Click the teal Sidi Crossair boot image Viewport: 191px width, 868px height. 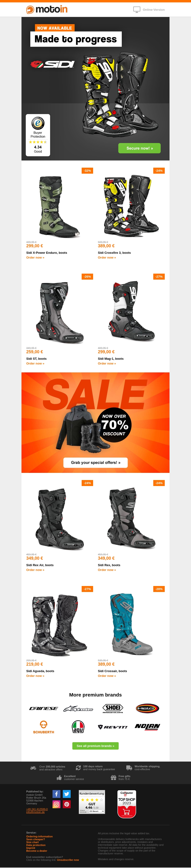click(132, 623)
